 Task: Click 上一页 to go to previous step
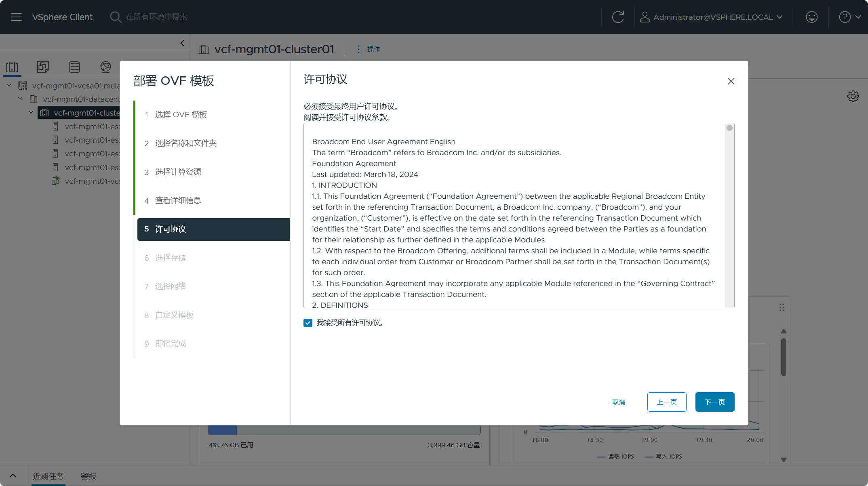tap(666, 401)
